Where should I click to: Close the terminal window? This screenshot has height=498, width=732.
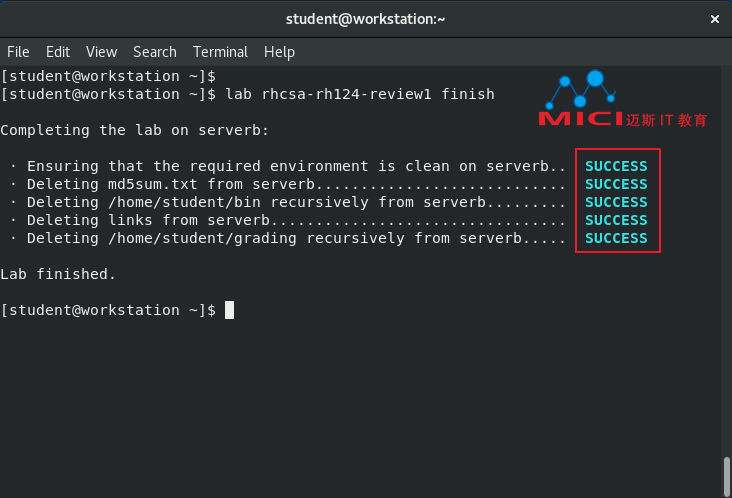tap(715, 19)
